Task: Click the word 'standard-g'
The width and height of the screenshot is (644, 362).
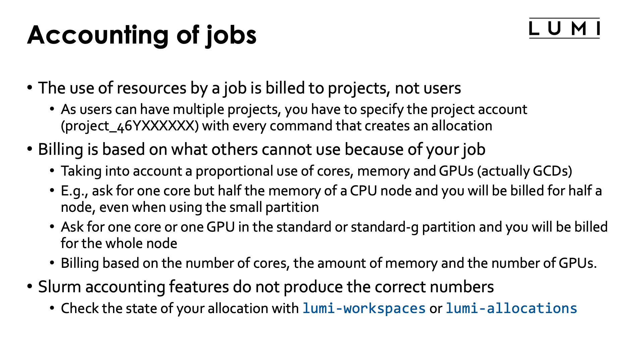Action: pos(385,227)
